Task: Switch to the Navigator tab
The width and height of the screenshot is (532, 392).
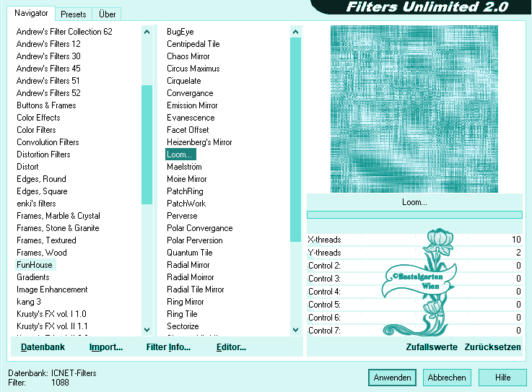Action: click(x=31, y=14)
